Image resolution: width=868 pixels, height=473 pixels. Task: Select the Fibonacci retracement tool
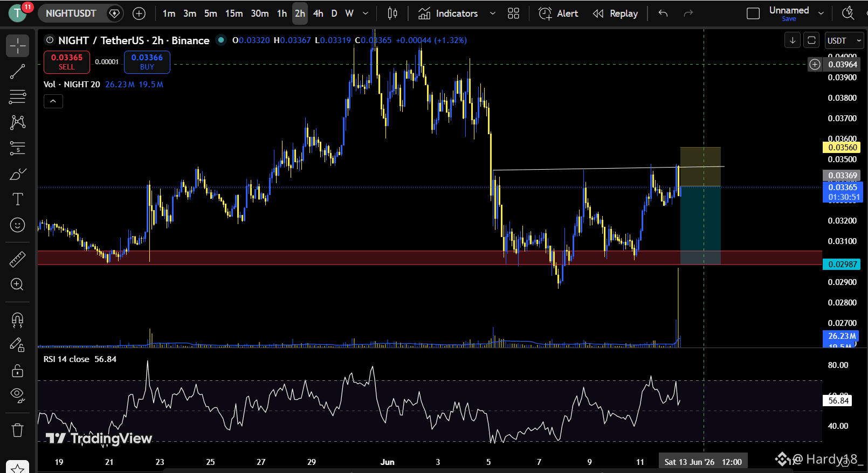coord(17,97)
